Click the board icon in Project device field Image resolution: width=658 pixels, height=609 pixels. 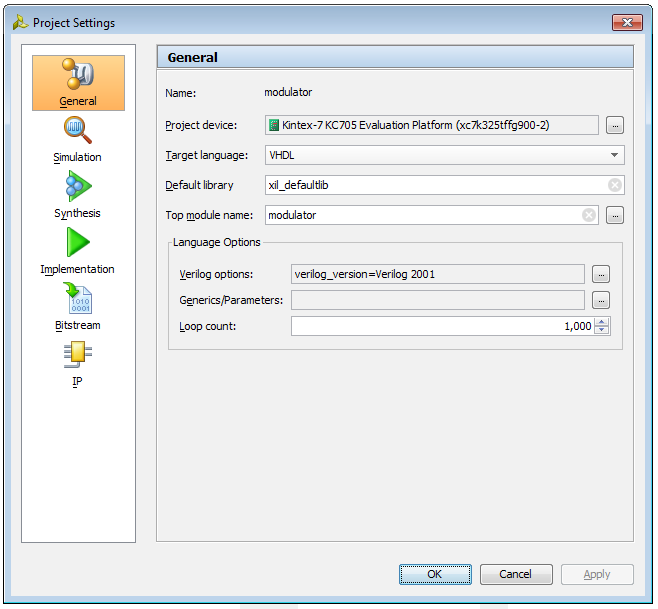click(274, 125)
